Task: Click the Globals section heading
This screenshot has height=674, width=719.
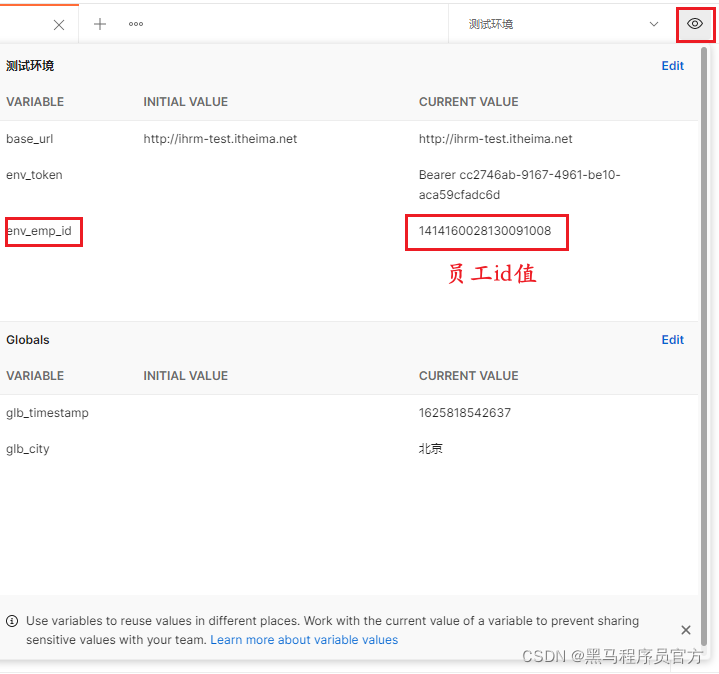Action: (x=28, y=340)
